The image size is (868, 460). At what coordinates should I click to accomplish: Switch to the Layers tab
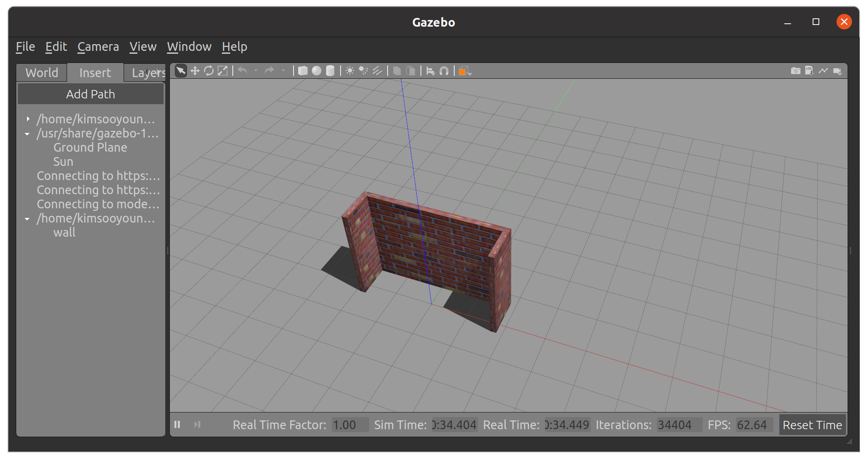coord(146,72)
